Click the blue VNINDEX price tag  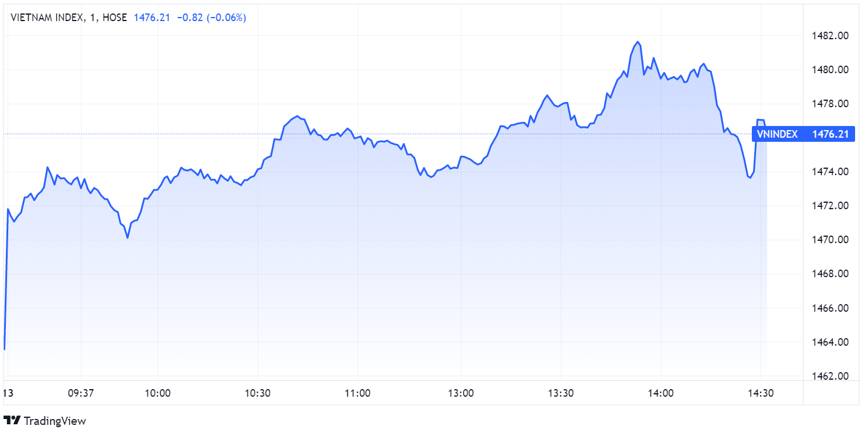[x=803, y=134]
